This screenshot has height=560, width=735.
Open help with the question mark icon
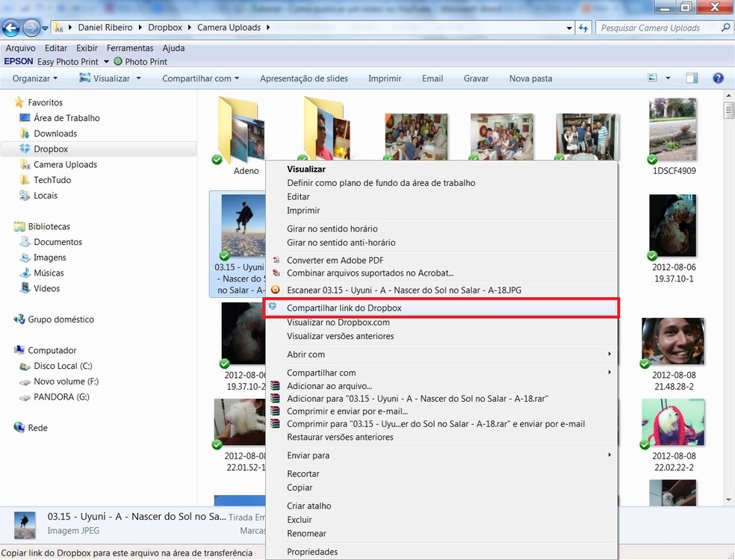[718, 78]
